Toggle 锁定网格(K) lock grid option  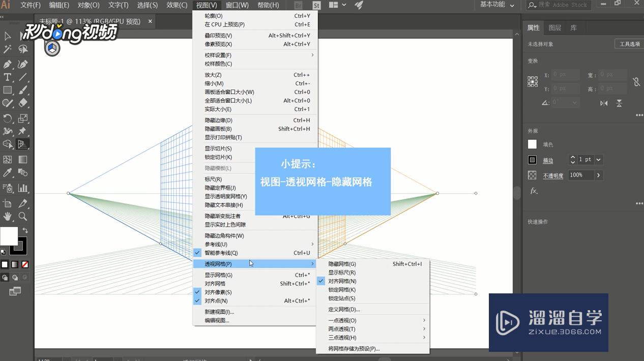pos(373,290)
